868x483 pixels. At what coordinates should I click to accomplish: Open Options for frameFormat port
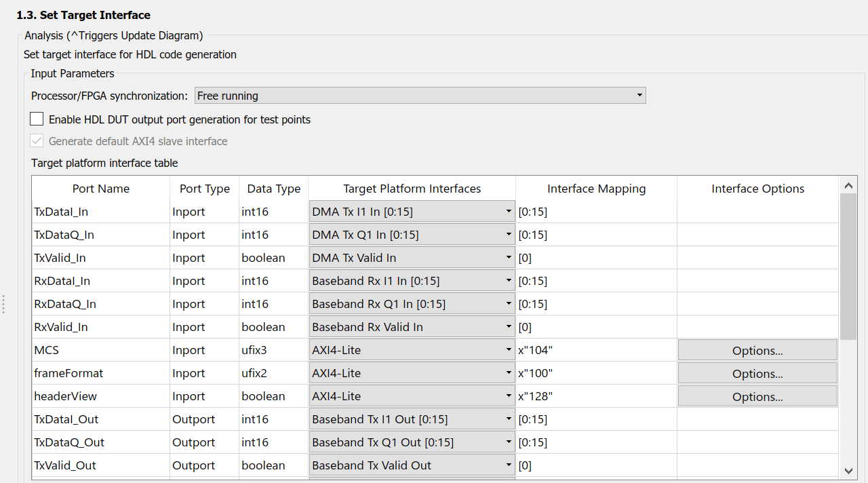pos(757,374)
